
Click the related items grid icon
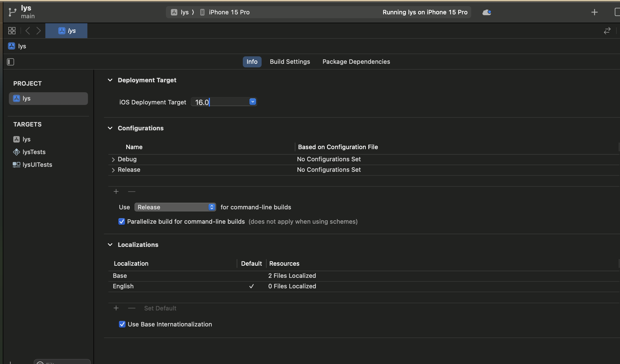click(12, 31)
